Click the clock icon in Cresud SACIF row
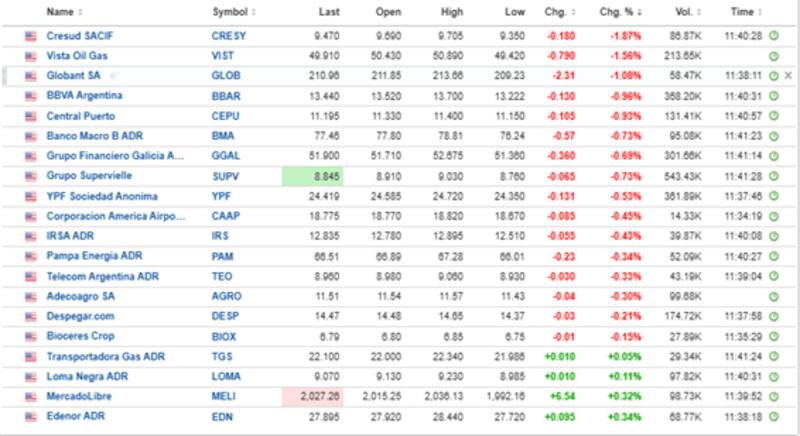The image size is (800, 436). coord(773,35)
